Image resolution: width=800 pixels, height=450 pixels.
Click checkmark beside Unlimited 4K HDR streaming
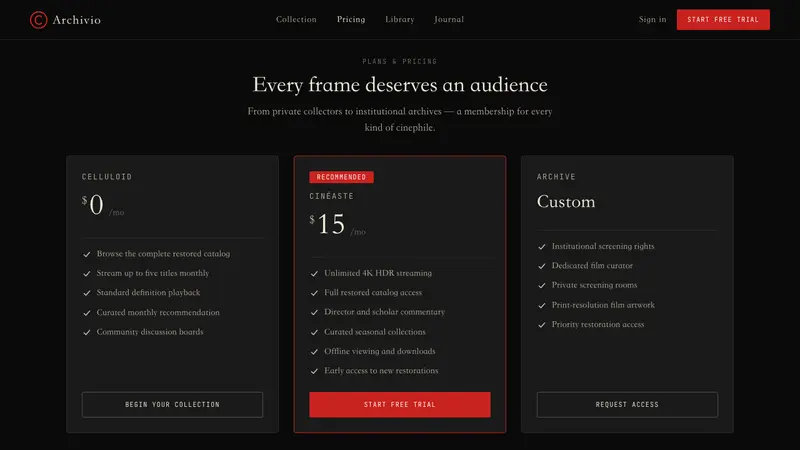pos(314,273)
